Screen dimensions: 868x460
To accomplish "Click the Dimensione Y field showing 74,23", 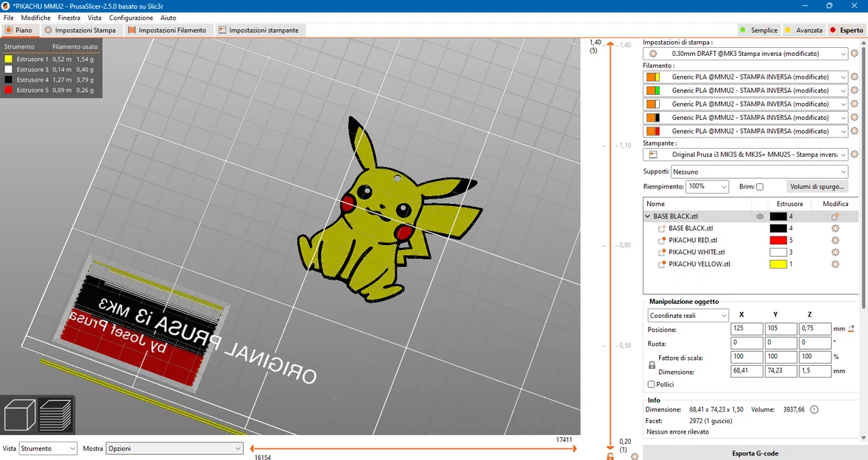I will (x=780, y=371).
